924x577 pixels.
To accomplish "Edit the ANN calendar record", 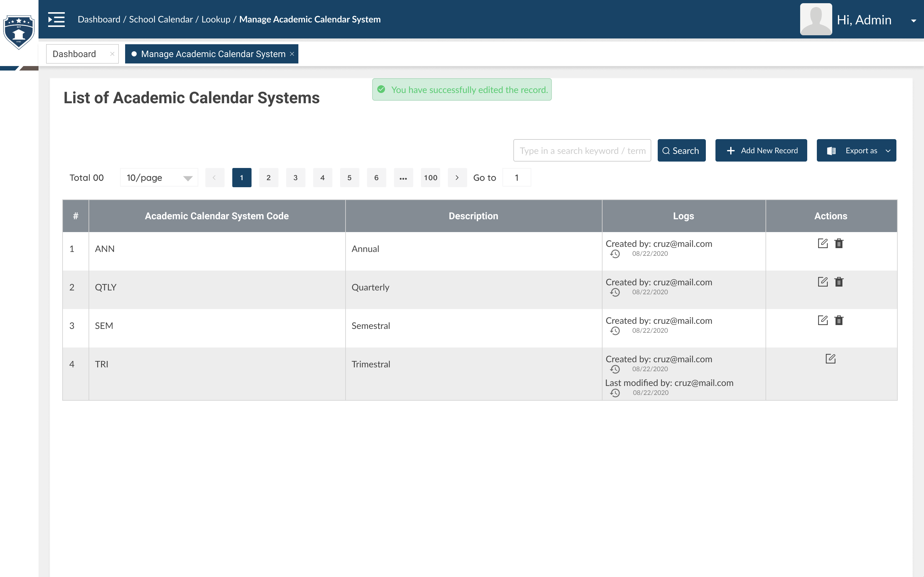I will coord(823,243).
